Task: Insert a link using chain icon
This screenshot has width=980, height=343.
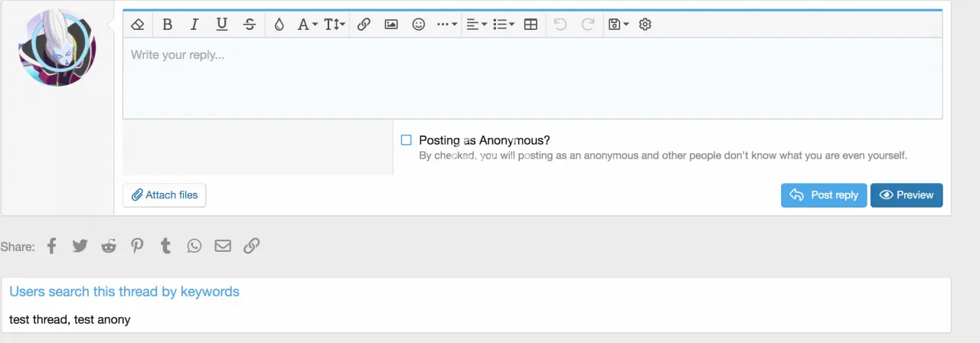Action: (364, 24)
